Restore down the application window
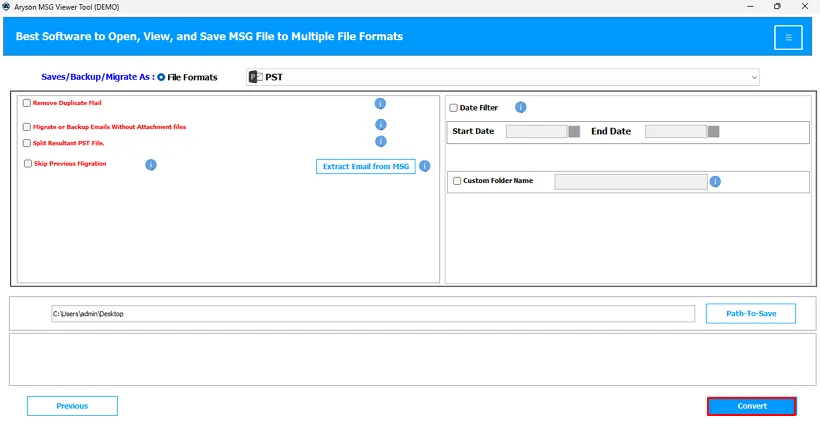The width and height of the screenshot is (820, 432). pyautogui.click(x=777, y=6)
